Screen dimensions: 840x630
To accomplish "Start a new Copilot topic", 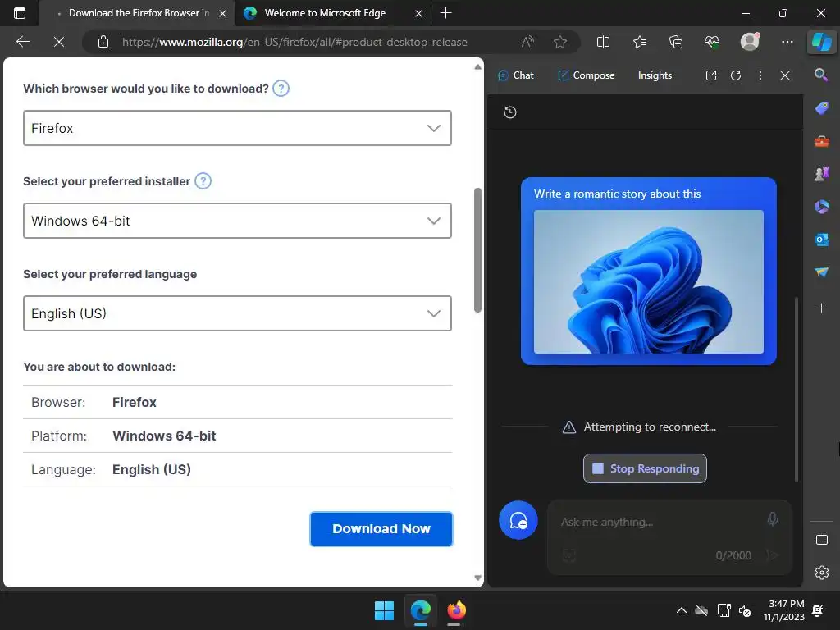I will point(518,520).
